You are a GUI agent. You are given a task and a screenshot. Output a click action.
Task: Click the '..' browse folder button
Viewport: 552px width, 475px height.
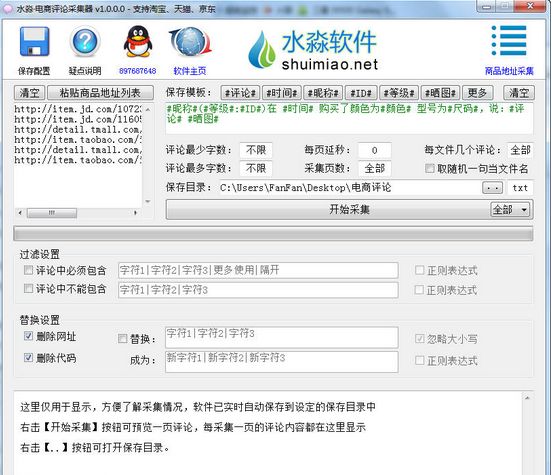(x=492, y=188)
